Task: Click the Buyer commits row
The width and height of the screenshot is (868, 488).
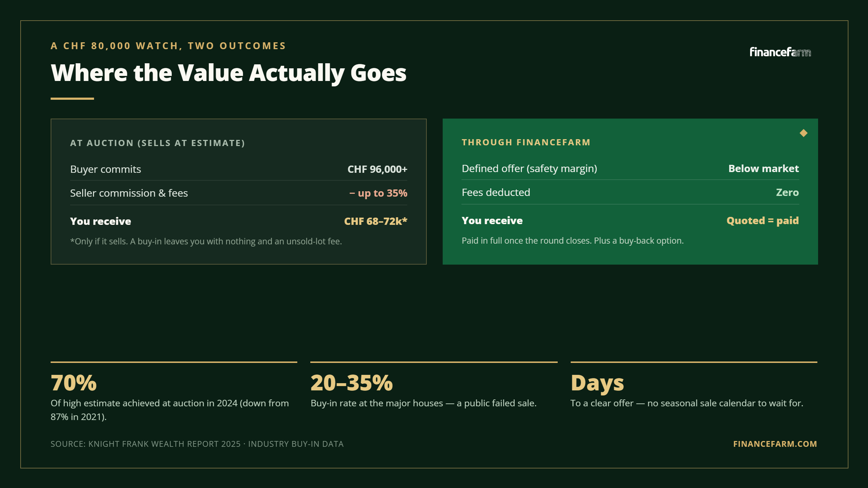Action: point(239,169)
